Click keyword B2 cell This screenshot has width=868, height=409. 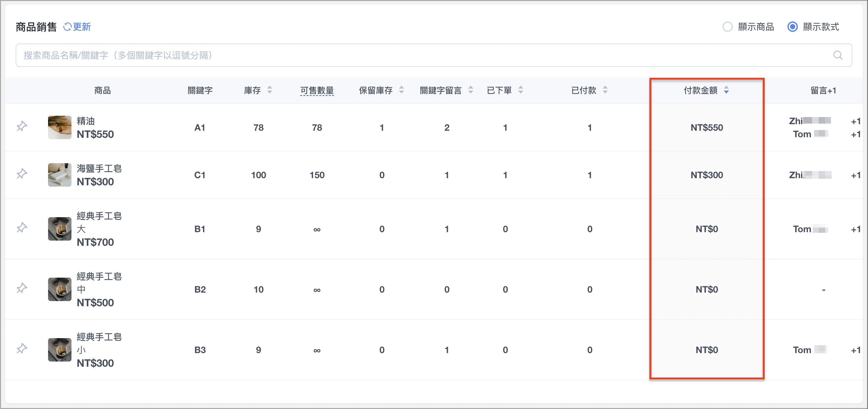pos(200,289)
